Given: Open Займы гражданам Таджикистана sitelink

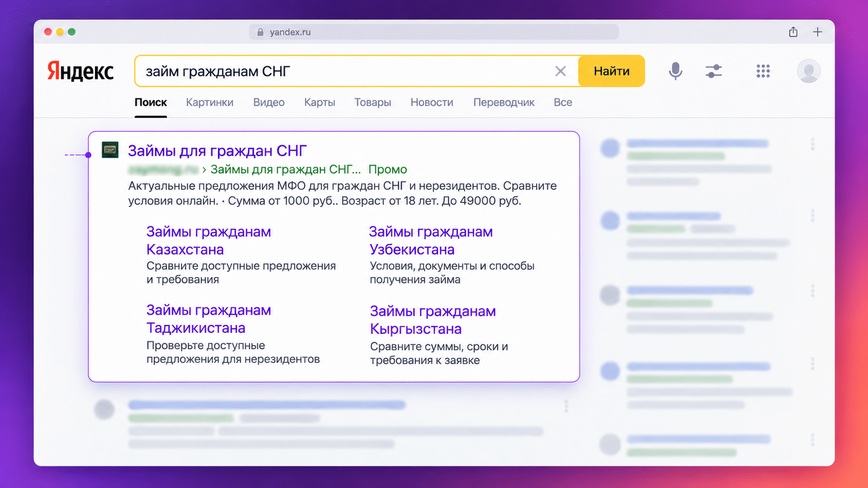Looking at the screenshot, I should [209, 319].
